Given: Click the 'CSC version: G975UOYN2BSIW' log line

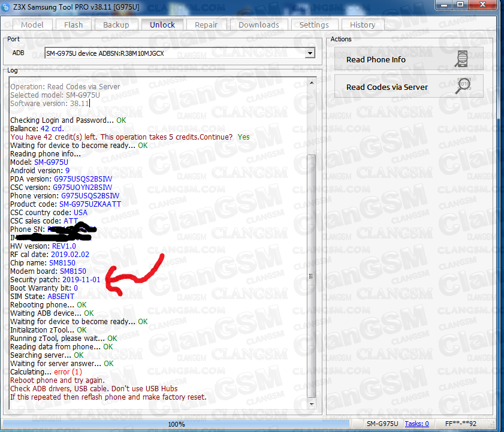Looking at the screenshot, I should coord(61,188).
